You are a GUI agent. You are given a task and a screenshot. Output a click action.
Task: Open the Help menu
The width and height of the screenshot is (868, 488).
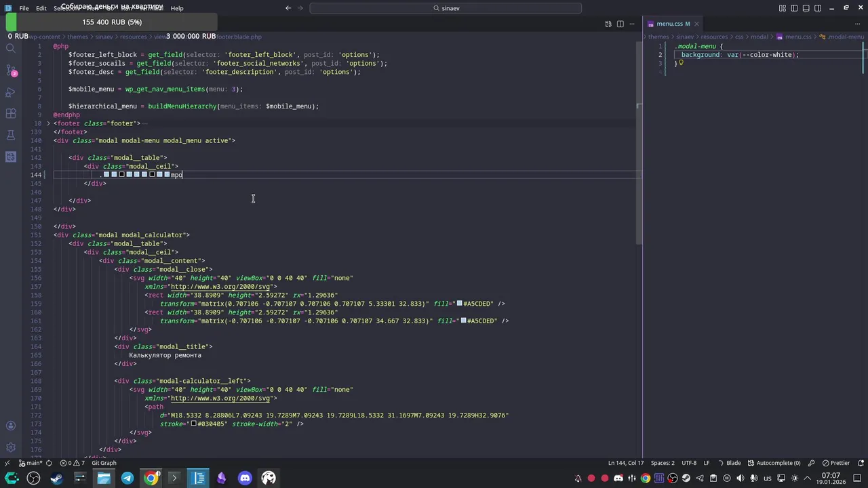[x=177, y=8]
